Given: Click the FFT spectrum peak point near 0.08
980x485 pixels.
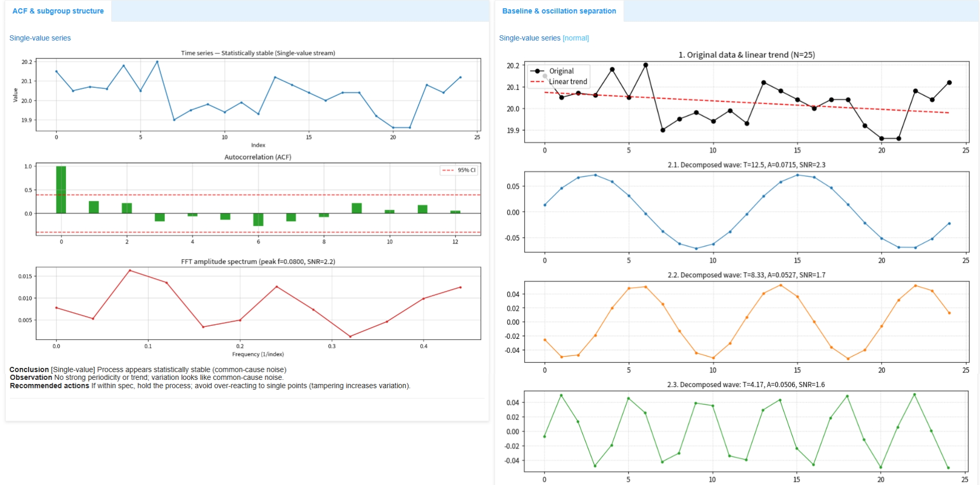Looking at the screenshot, I should tap(130, 271).
